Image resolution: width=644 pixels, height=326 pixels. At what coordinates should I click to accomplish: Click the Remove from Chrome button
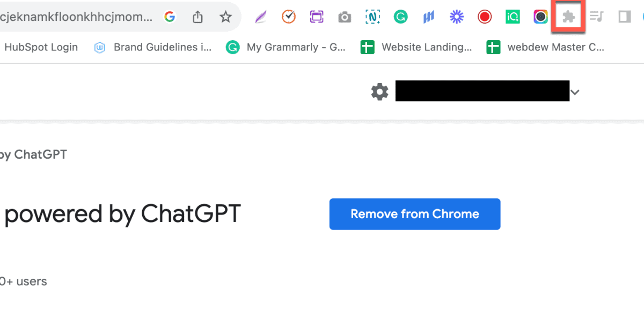point(414,214)
